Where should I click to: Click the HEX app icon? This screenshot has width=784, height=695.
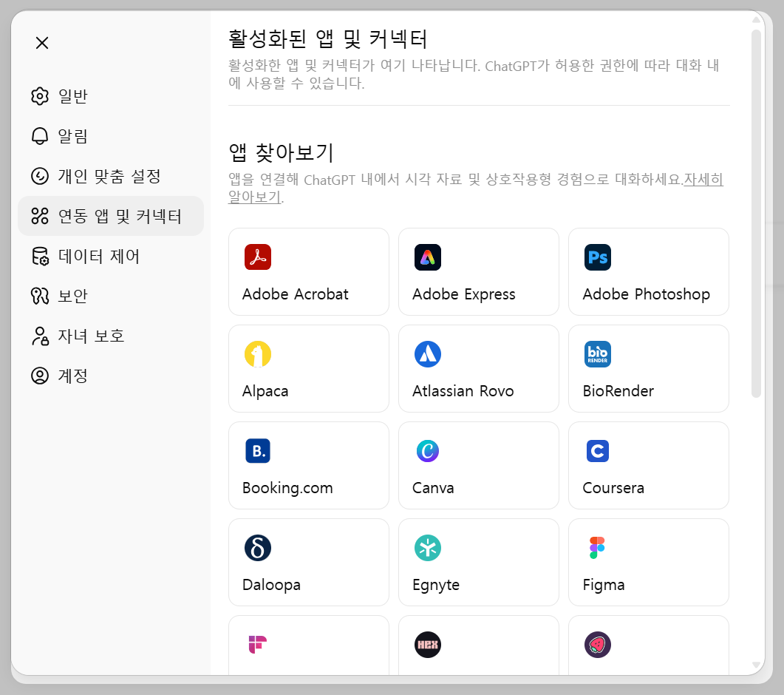click(x=428, y=645)
